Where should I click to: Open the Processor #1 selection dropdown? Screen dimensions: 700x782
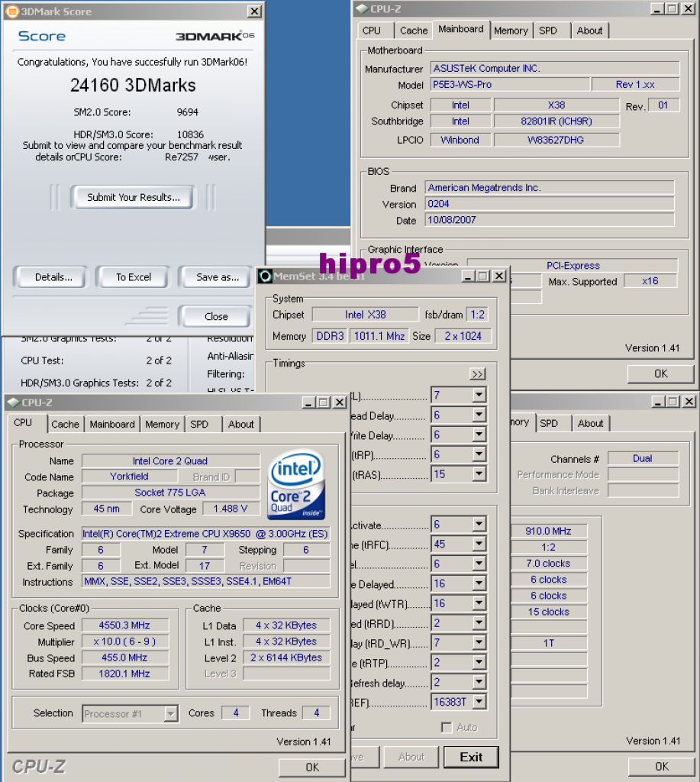tap(171, 714)
